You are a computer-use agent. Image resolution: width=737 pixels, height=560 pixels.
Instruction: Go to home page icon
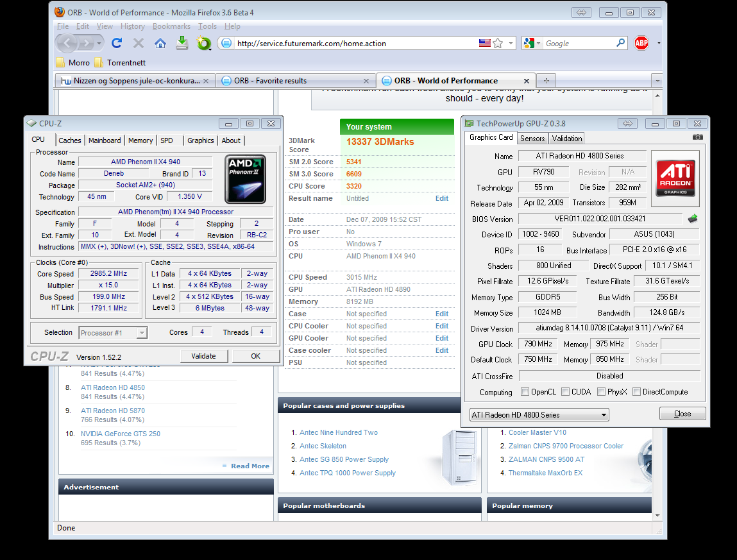pyautogui.click(x=160, y=43)
